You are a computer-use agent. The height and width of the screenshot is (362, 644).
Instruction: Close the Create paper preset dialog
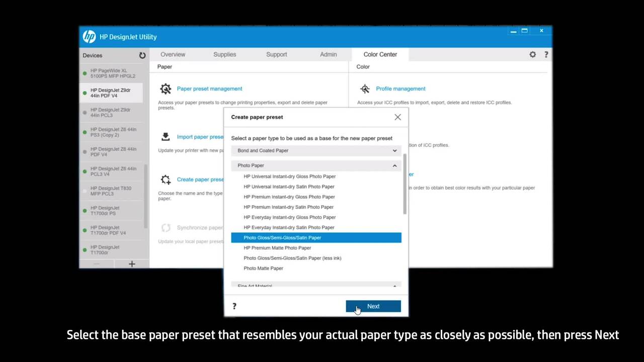tap(397, 117)
